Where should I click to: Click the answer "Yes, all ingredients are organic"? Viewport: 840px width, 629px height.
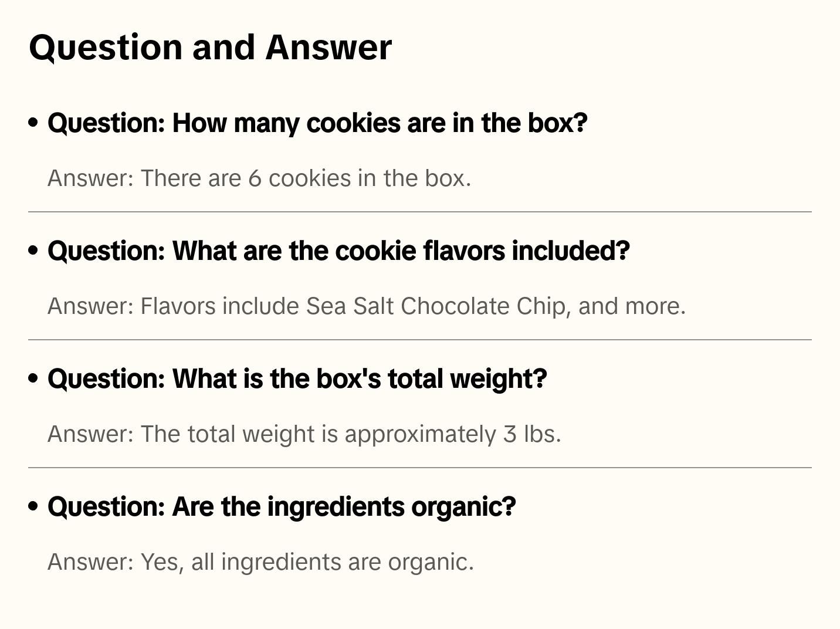coord(260,562)
